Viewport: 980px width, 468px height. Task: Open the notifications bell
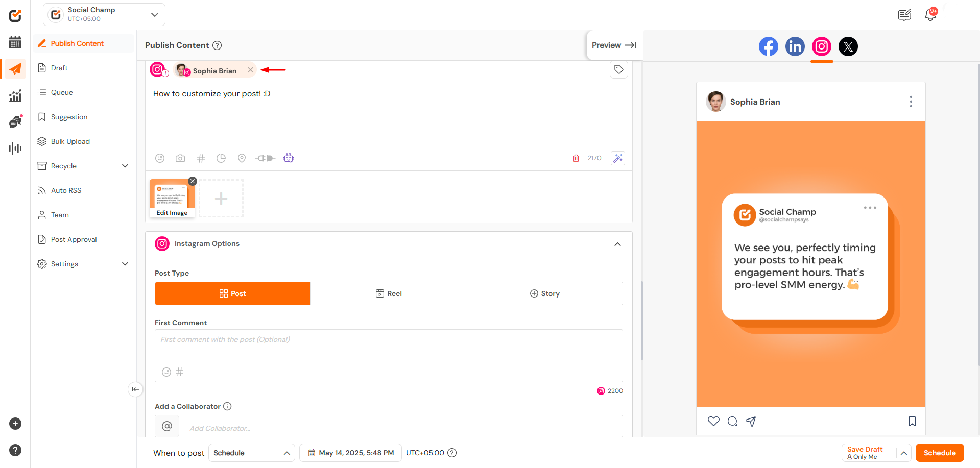(930, 15)
